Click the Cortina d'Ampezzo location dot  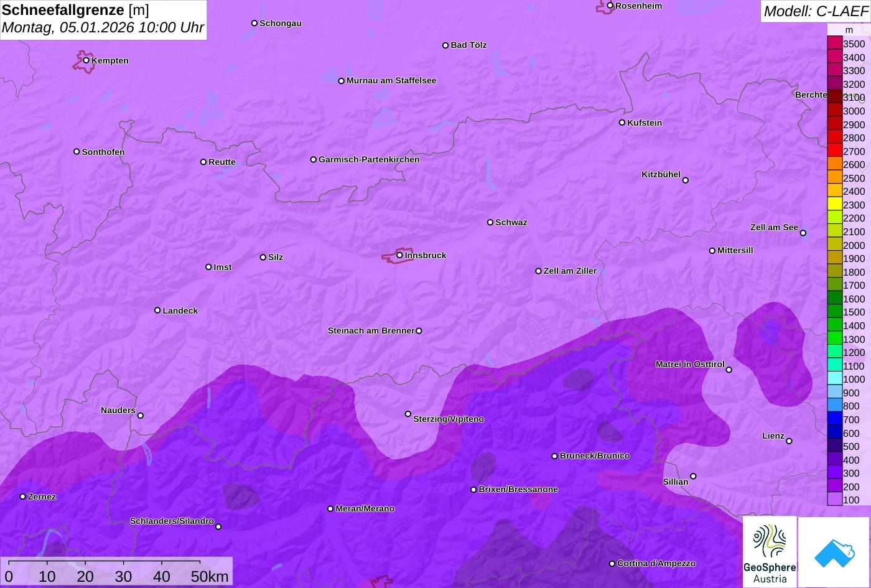tap(612, 564)
